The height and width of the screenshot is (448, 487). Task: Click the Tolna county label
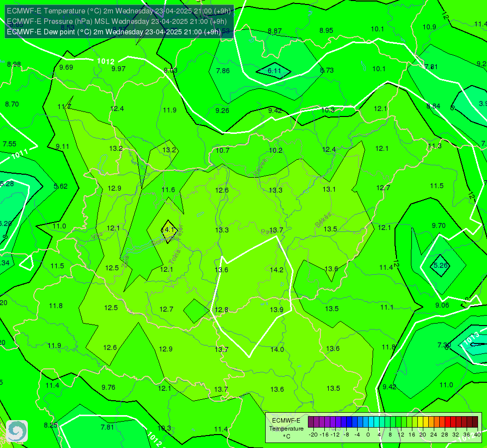pos(175,257)
